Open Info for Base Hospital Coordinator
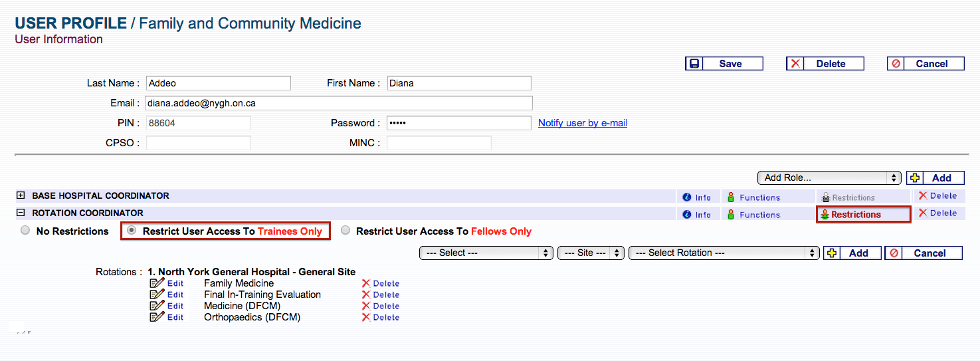The image size is (980, 361). point(696,197)
